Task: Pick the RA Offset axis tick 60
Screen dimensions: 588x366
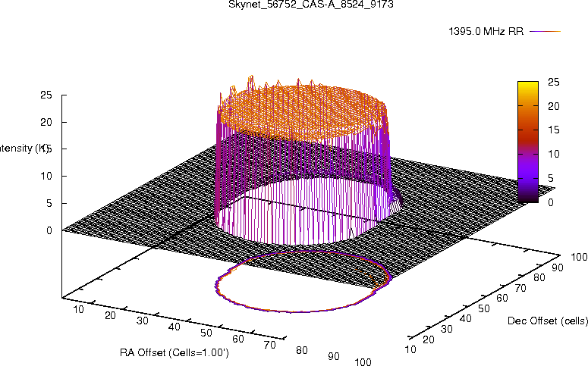Action: click(x=238, y=339)
